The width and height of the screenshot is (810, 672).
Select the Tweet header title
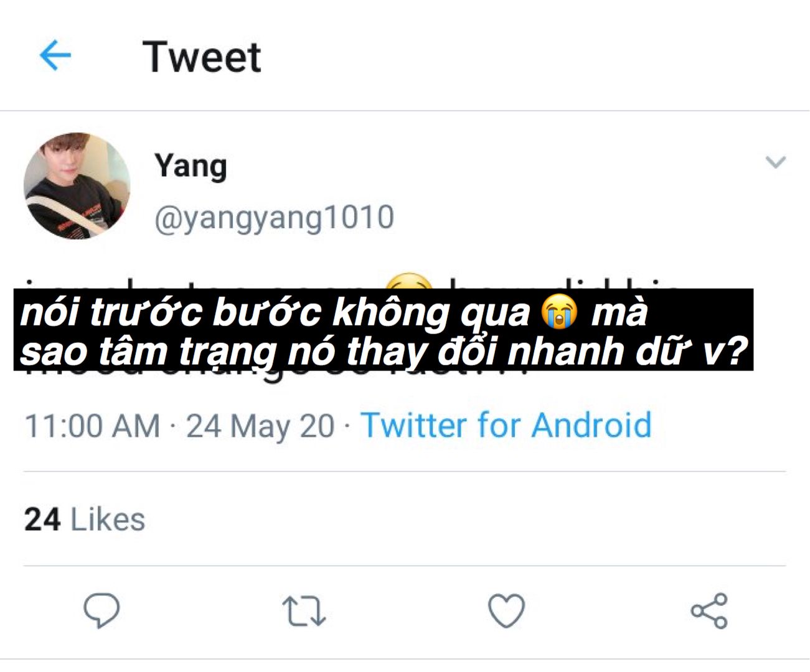click(202, 57)
